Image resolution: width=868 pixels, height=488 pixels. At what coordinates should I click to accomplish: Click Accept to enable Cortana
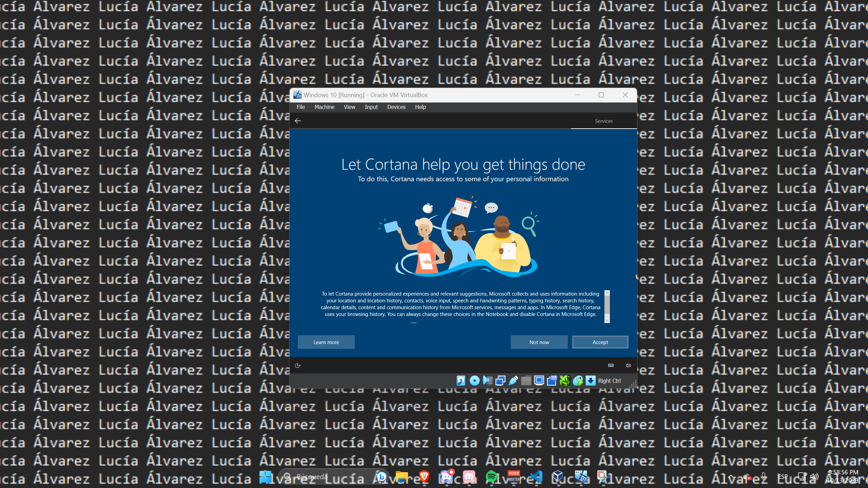click(x=600, y=342)
